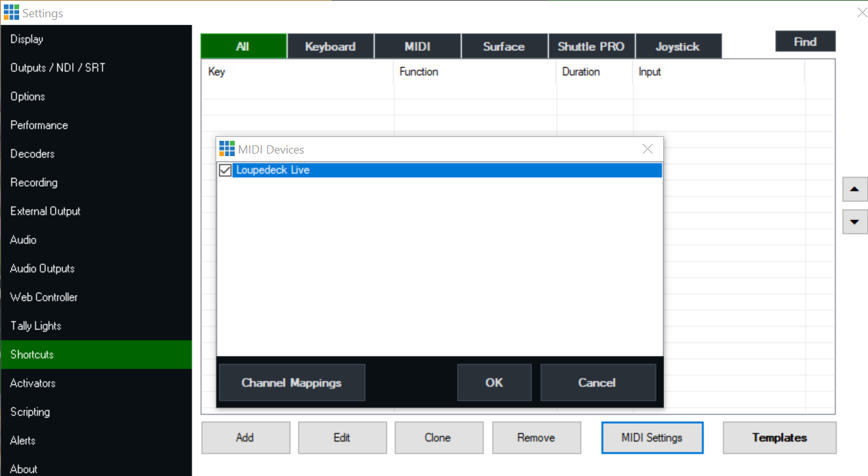
Task: Click the down arrow scroll button
Action: pos(855,222)
